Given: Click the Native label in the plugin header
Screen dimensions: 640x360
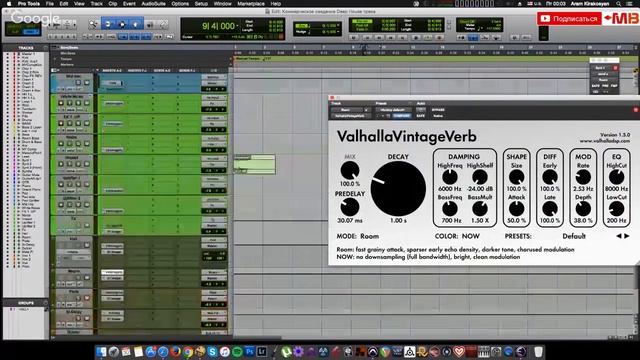Looking at the screenshot, I should (438, 116).
